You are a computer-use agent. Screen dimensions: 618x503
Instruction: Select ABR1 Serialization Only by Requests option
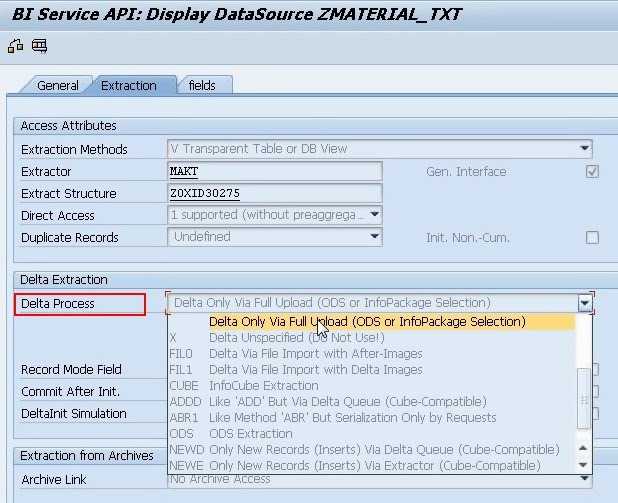(372, 417)
